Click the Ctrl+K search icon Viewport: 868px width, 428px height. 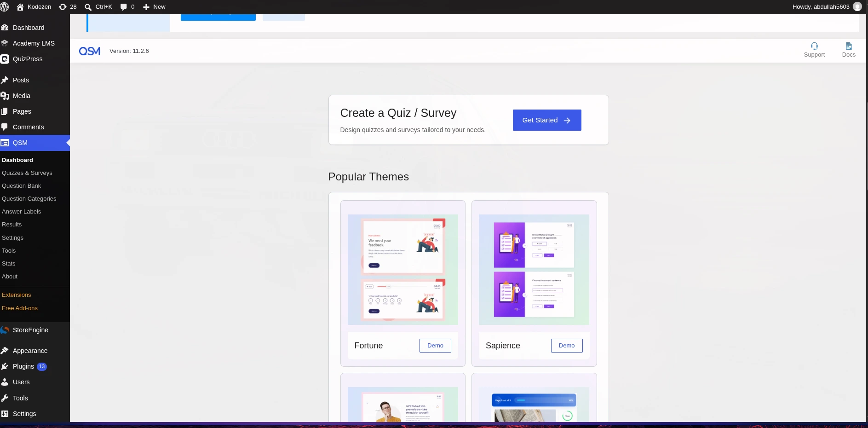point(88,7)
